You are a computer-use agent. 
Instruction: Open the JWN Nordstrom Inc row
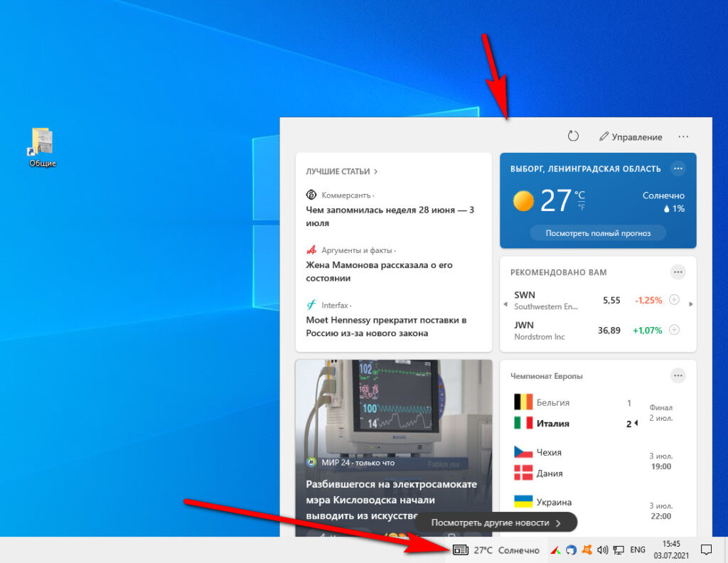pos(587,331)
